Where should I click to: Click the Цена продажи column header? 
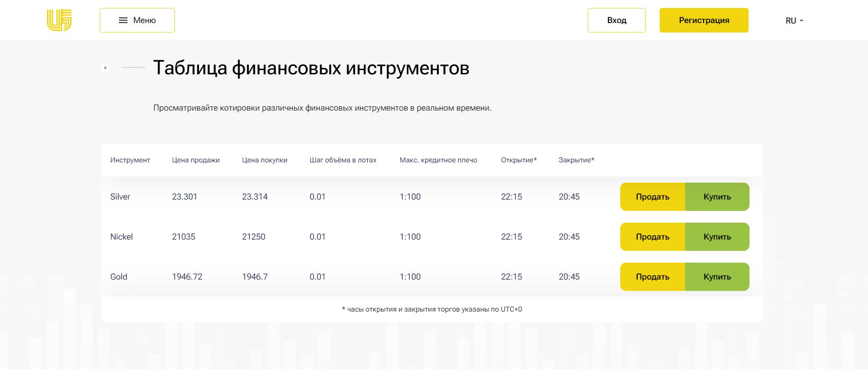(196, 160)
